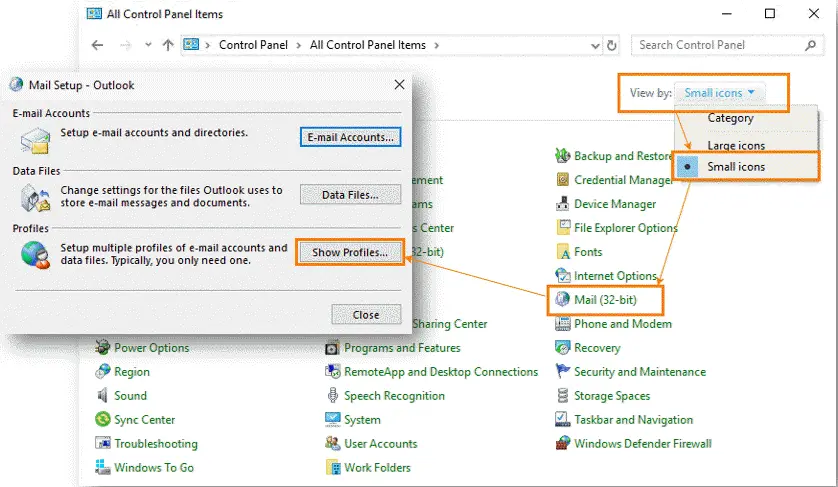Click the Data Files button
The image size is (838, 487).
(x=350, y=195)
